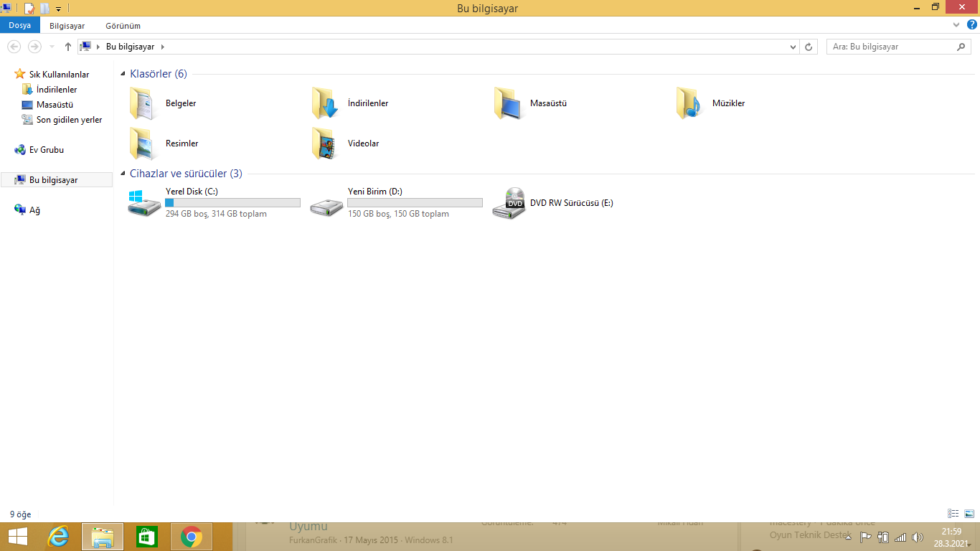Screen dimensions: 980x551
Task: Open the volume control in the system tray
Action: click(x=917, y=537)
